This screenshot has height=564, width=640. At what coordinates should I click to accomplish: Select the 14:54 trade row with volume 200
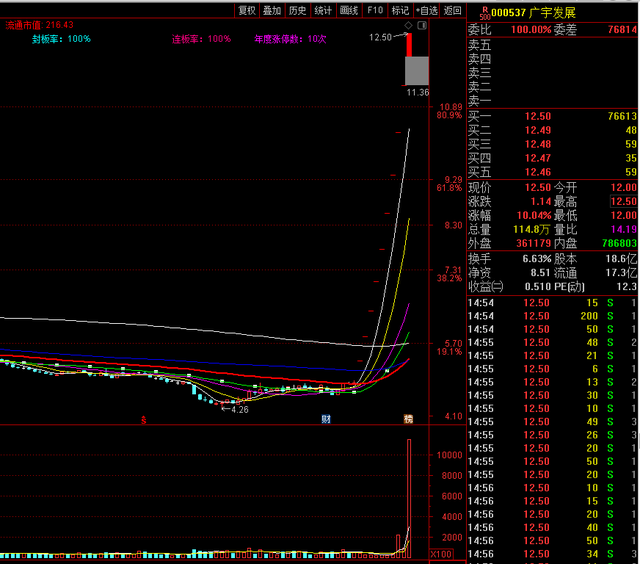[x=552, y=316]
